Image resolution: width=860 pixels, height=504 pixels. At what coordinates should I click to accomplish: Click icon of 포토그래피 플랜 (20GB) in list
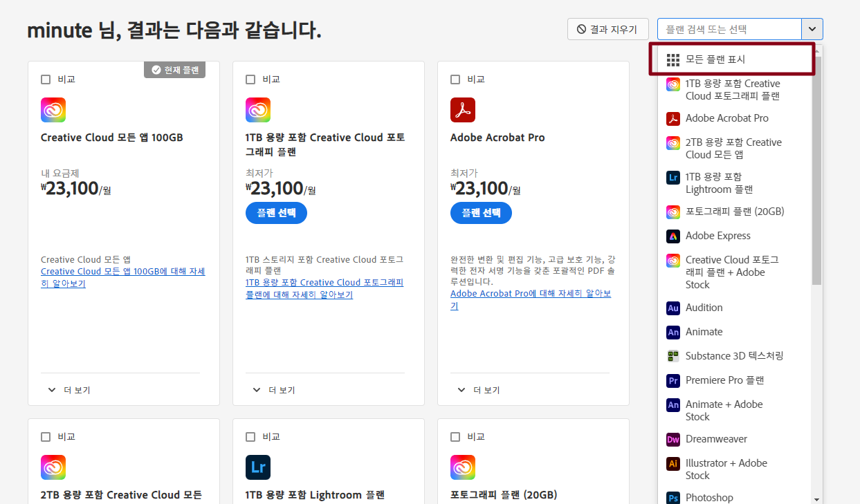(673, 212)
